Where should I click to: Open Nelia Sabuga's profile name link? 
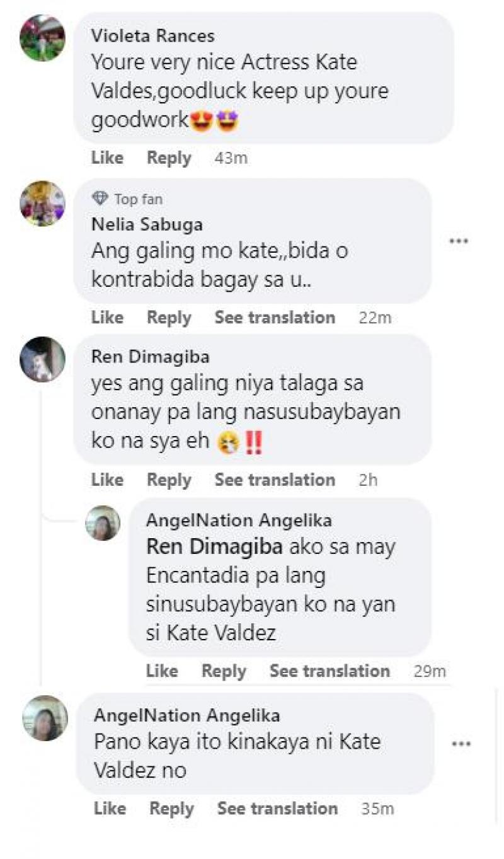147,224
